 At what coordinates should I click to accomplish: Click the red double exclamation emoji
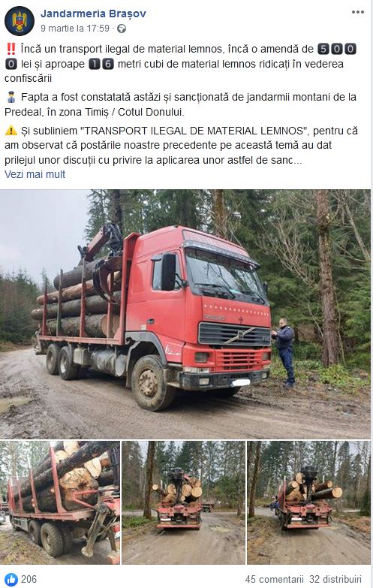(x=11, y=49)
